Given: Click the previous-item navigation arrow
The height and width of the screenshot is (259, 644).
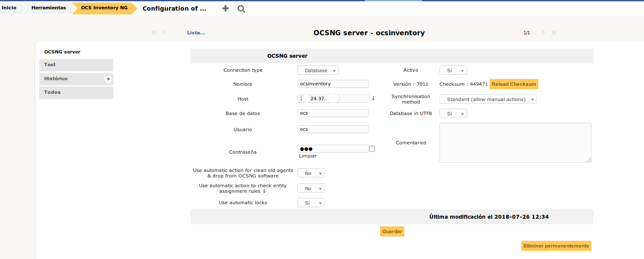Looking at the screenshot, I should click(x=164, y=32).
